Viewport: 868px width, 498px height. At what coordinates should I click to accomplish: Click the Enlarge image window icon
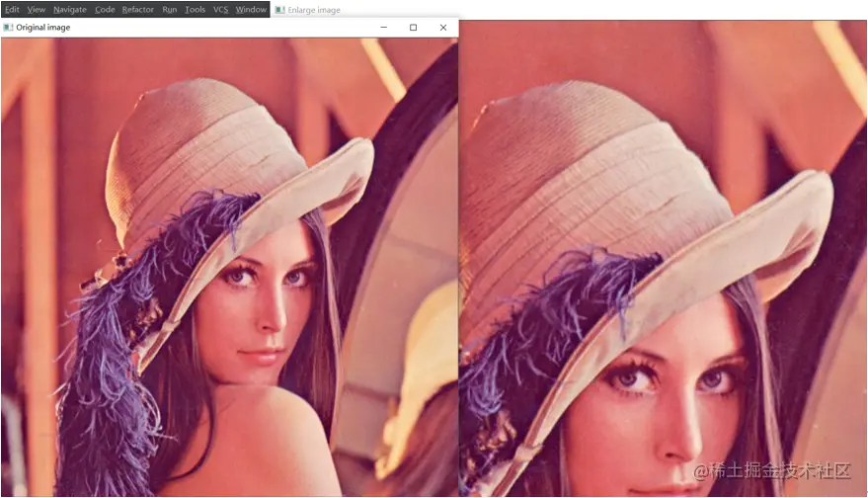click(x=280, y=10)
